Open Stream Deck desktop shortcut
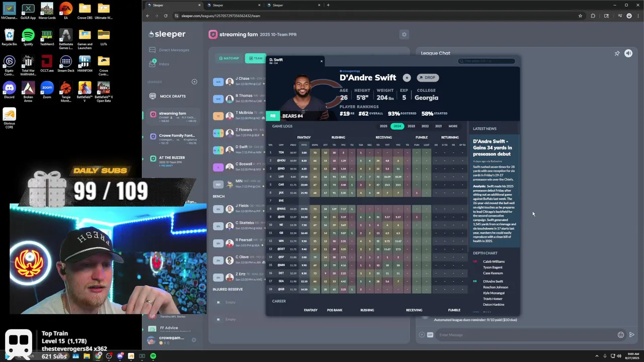This screenshot has height=362, width=644. point(66,64)
